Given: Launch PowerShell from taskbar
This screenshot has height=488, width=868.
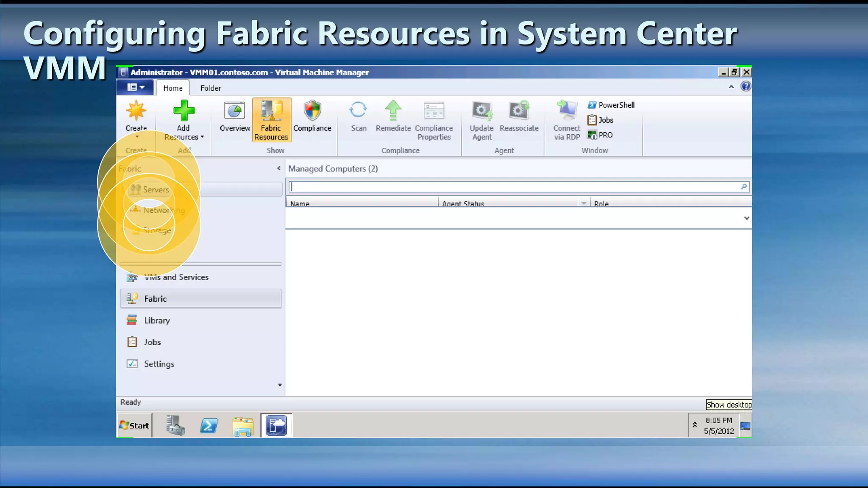Looking at the screenshot, I should coord(209,425).
